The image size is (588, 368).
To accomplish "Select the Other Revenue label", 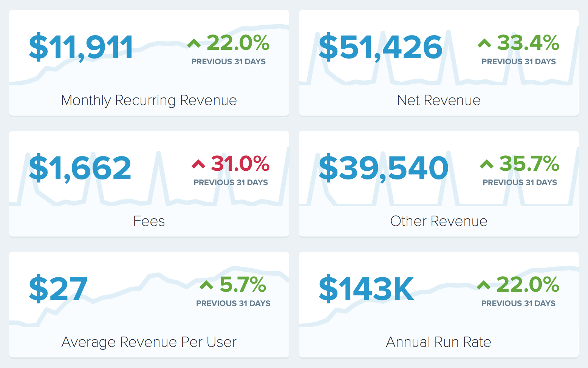I will [x=438, y=221].
